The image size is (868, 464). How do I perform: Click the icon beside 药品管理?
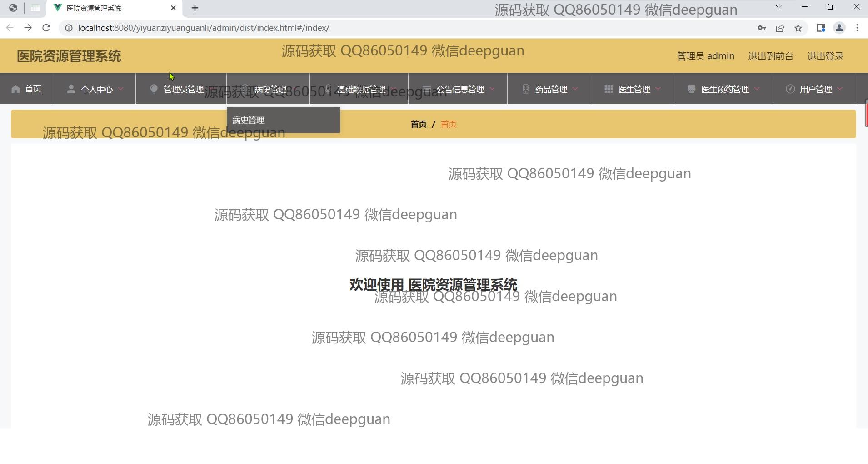(x=525, y=89)
